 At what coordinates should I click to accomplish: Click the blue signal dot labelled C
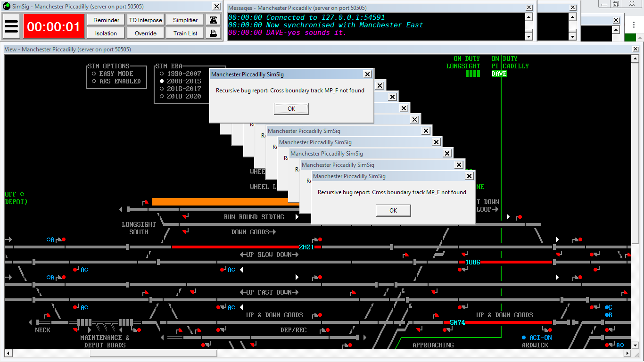(x=607, y=307)
